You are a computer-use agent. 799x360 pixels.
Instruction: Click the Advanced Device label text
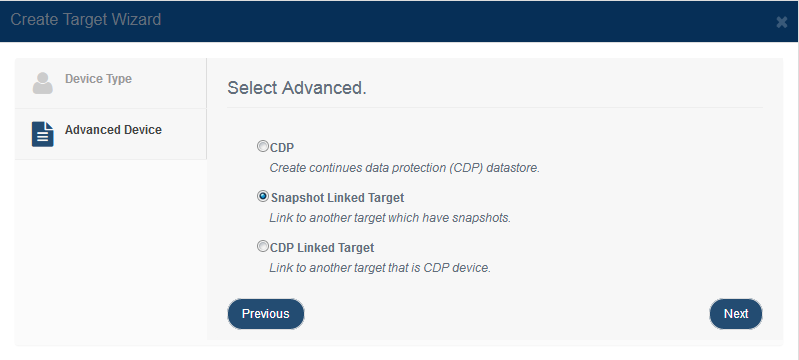tap(113, 130)
